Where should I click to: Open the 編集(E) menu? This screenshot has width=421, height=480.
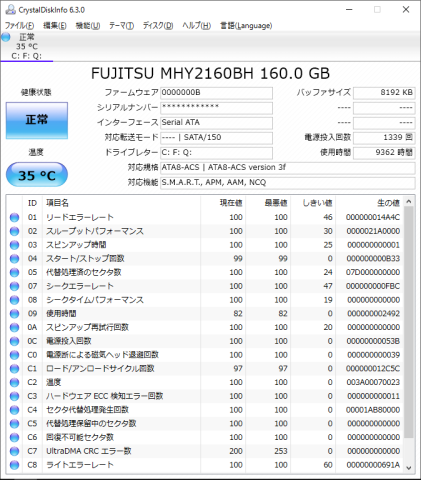(55, 26)
